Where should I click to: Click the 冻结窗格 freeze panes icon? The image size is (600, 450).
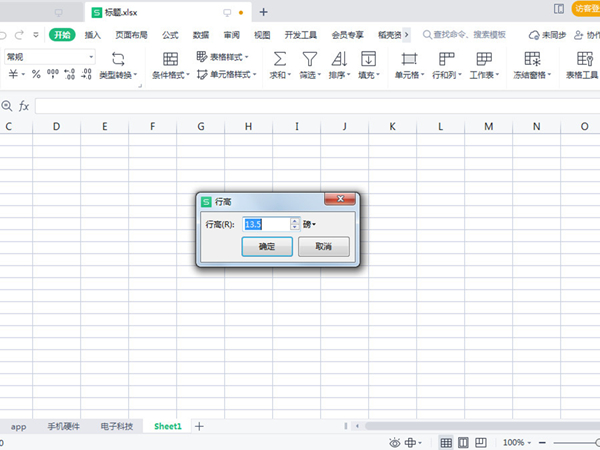pyautogui.click(x=532, y=59)
